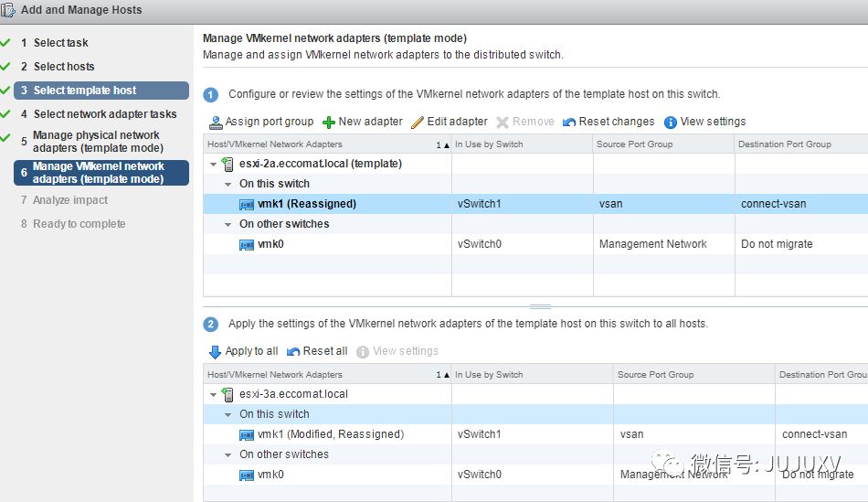Collapse esxi-3a.eccomat.local host tree node
868x502 pixels.
[214, 395]
